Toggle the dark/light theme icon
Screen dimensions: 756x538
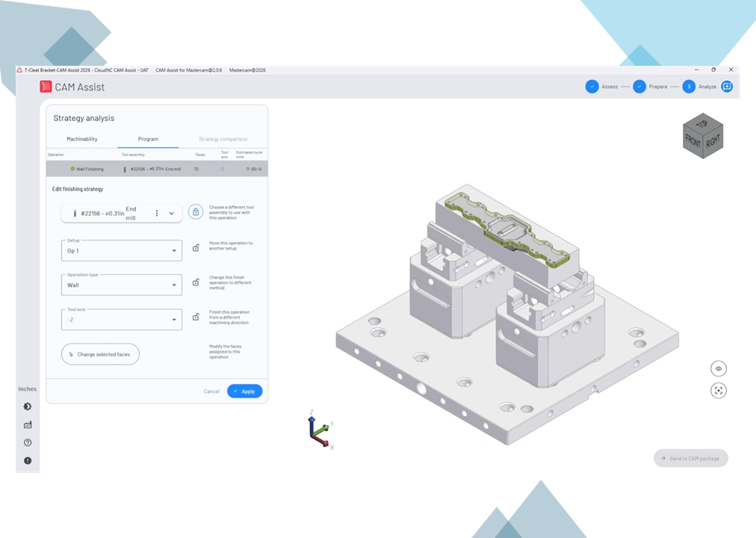pos(28,406)
